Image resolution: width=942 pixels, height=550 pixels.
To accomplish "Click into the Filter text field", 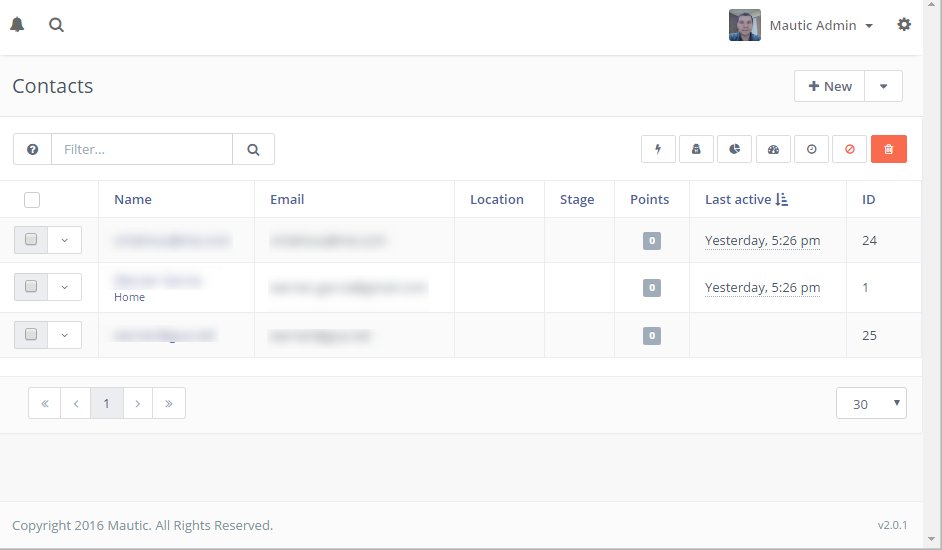I will tap(141, 149).
